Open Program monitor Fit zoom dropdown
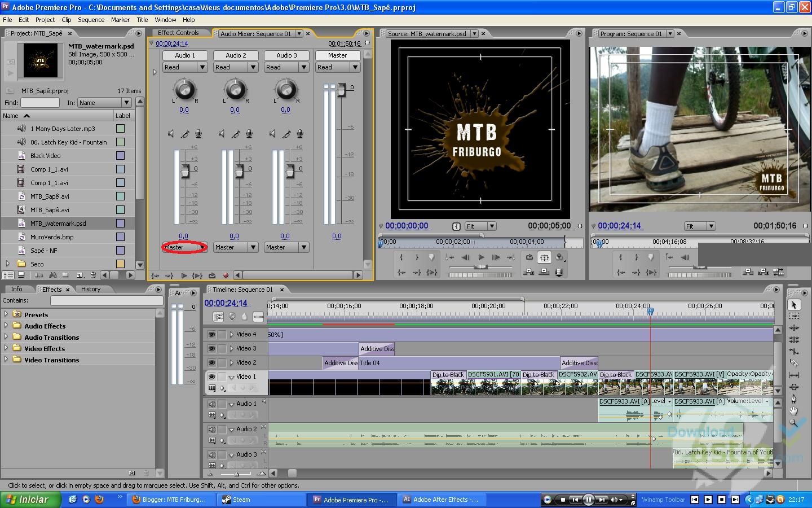812x508 pixels. tap(699, 226)
